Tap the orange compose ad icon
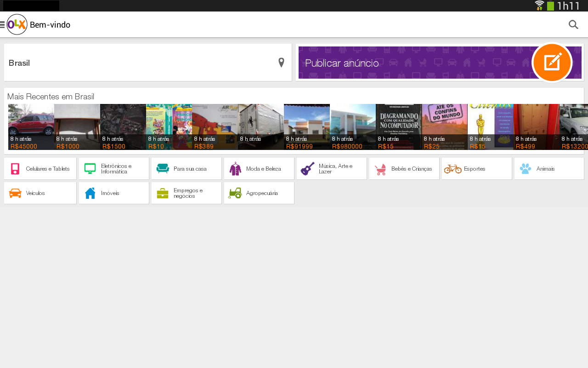The width and height of the screenshot is (588, 368). click(x=552, y=63)
